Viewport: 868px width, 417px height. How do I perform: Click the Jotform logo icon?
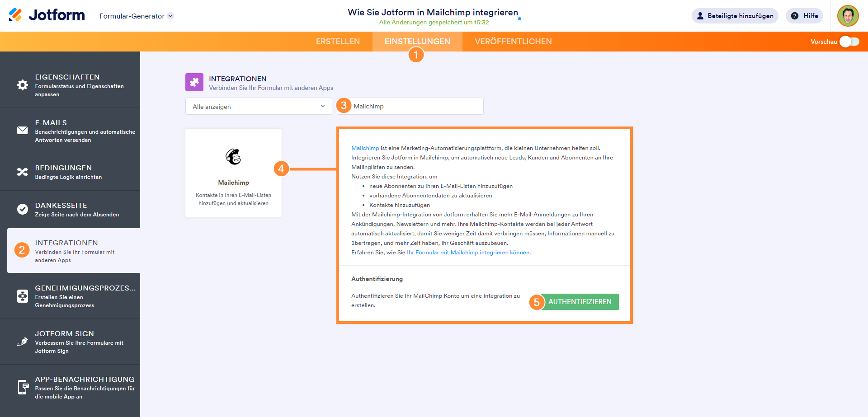pyautogui.click(x=15, y=15)
